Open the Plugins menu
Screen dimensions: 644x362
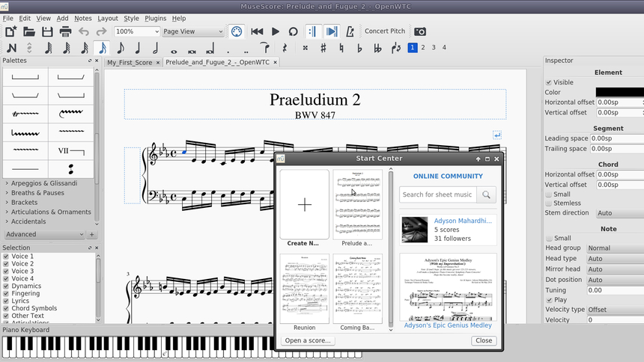[x=155, y=19]
